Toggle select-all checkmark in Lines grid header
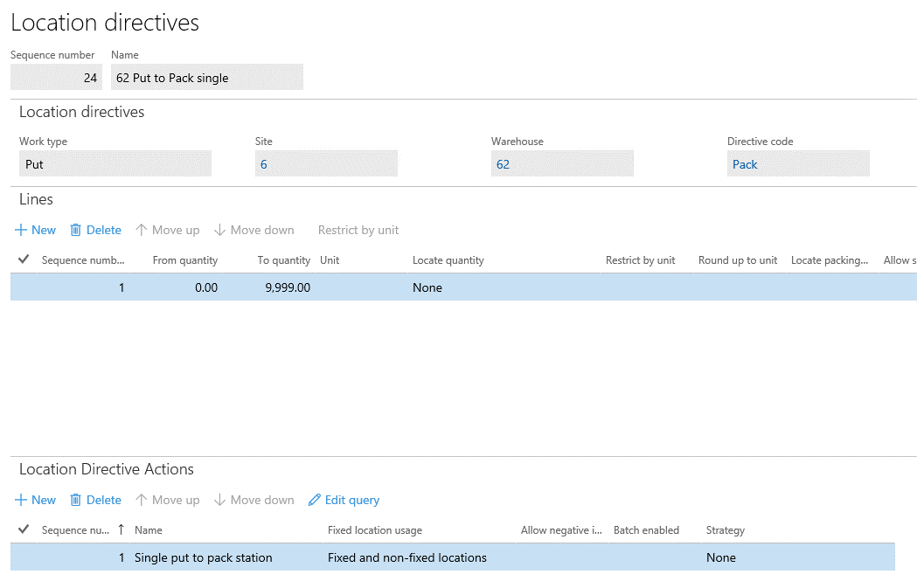This screenshot has height=588, width=917. coord(24,259)
